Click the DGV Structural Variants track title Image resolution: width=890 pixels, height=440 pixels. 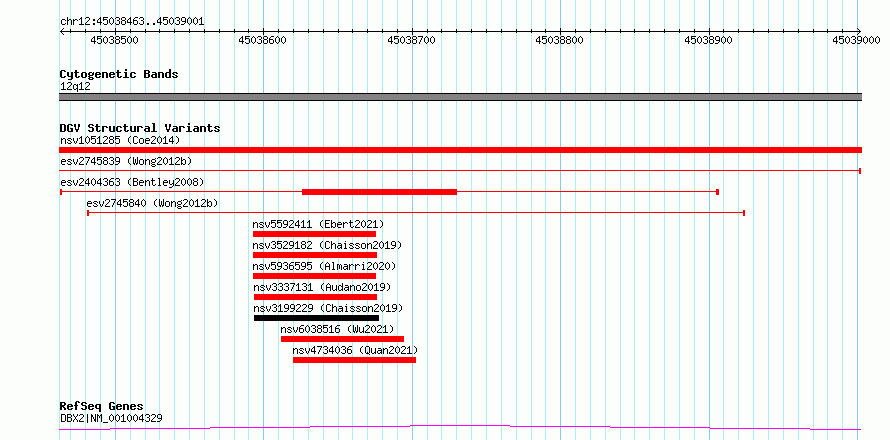pos(140,128)
